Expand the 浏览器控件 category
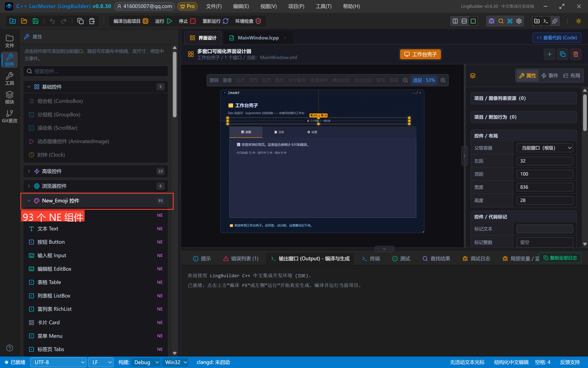Image resolution: width=588 pixels, height=368 pixels. [x=96, y=186]
